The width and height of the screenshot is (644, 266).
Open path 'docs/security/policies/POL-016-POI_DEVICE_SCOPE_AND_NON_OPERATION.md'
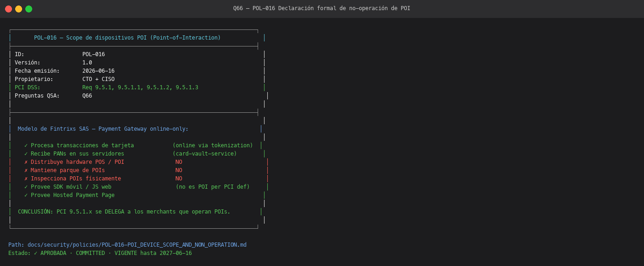coord(137,245)
